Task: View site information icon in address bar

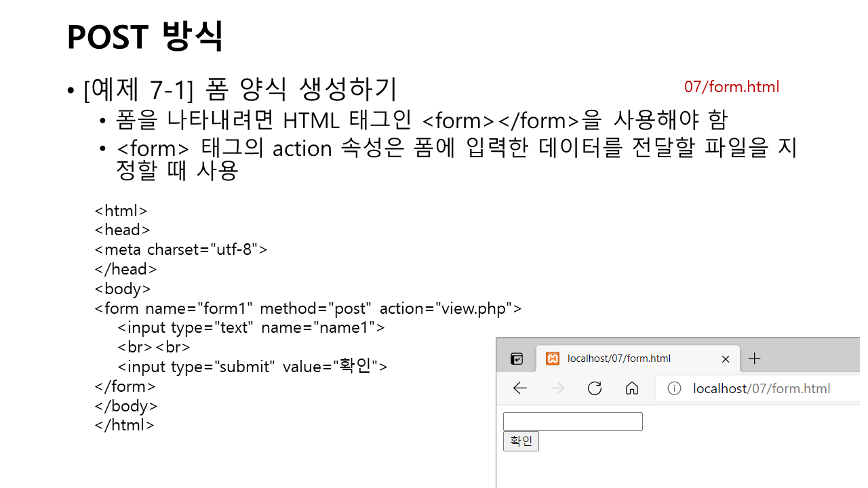Action: (x=674, y=388)
